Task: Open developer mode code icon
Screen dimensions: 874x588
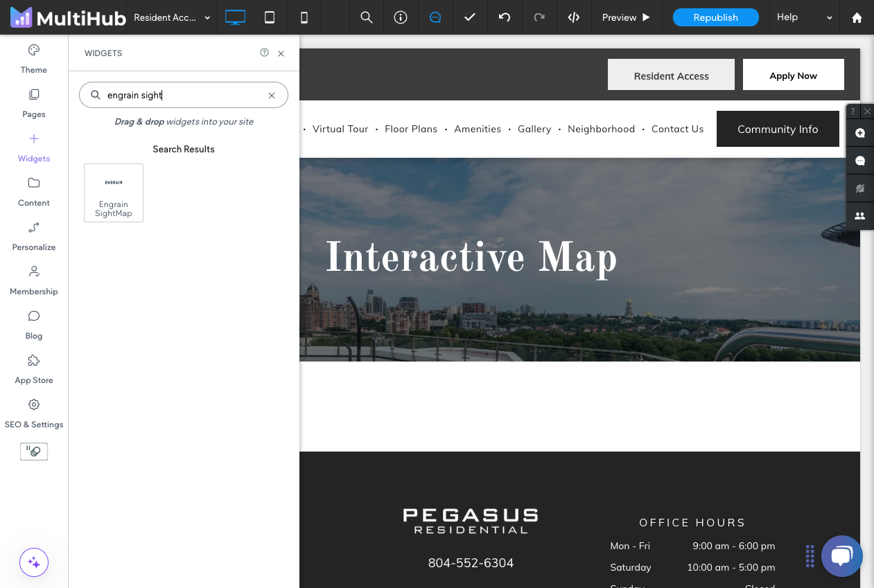Action: [574, 17]
